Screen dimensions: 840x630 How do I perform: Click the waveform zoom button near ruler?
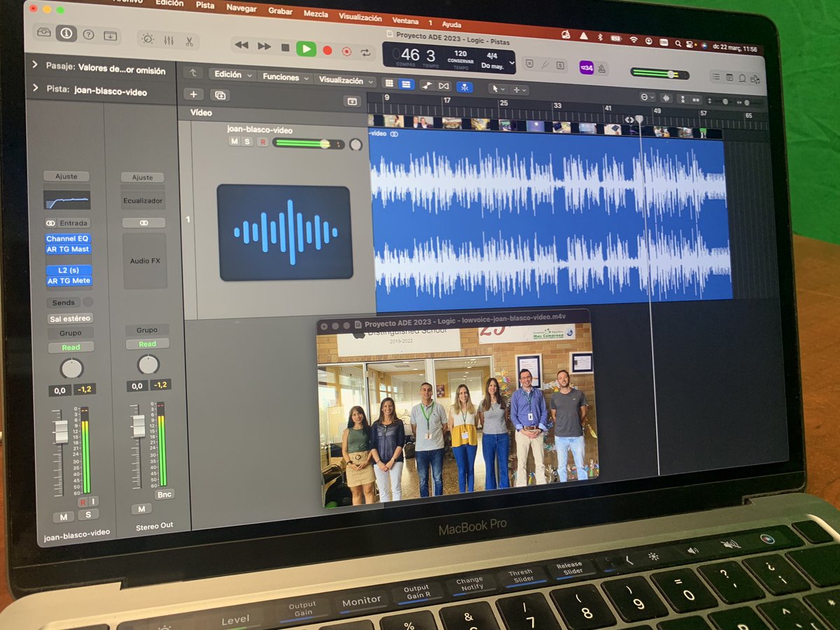tap(666, 98)
